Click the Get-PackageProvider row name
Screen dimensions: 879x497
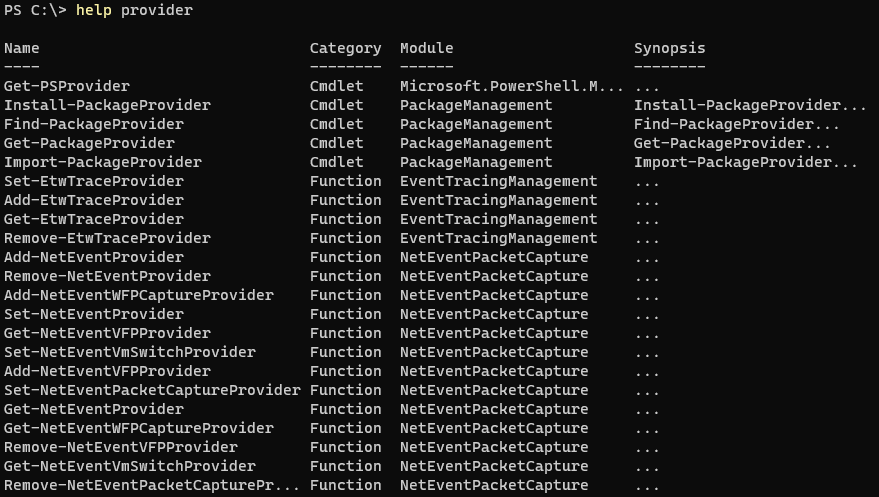click(89, 143)
